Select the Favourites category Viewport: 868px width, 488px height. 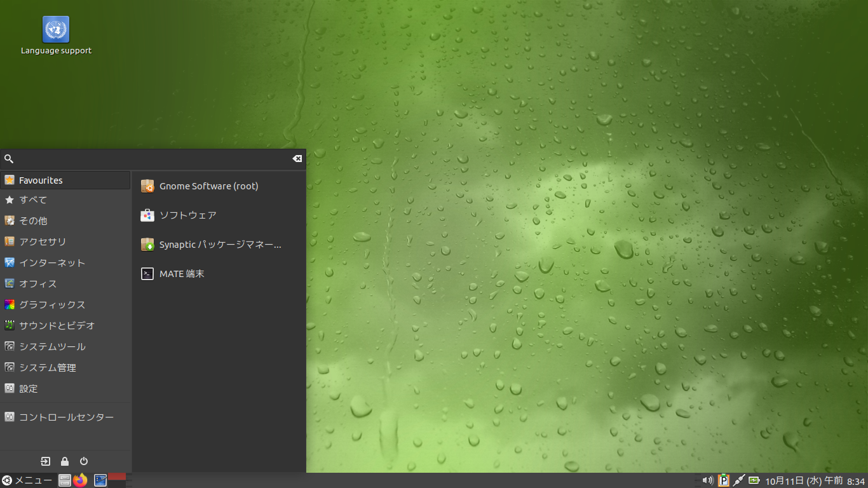click(65, 180)
